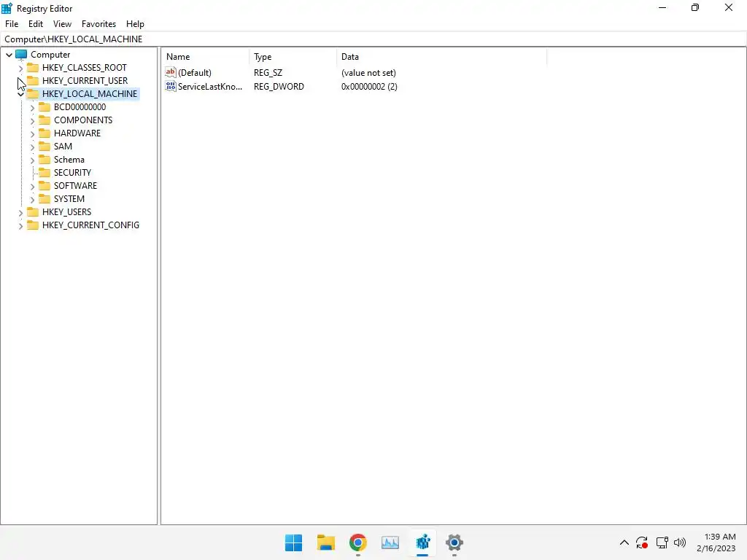Click the HKEY_CURRENT_CONFIG folder icon
This screenshot has width=747, height=560.
click(x=33, y=225)
